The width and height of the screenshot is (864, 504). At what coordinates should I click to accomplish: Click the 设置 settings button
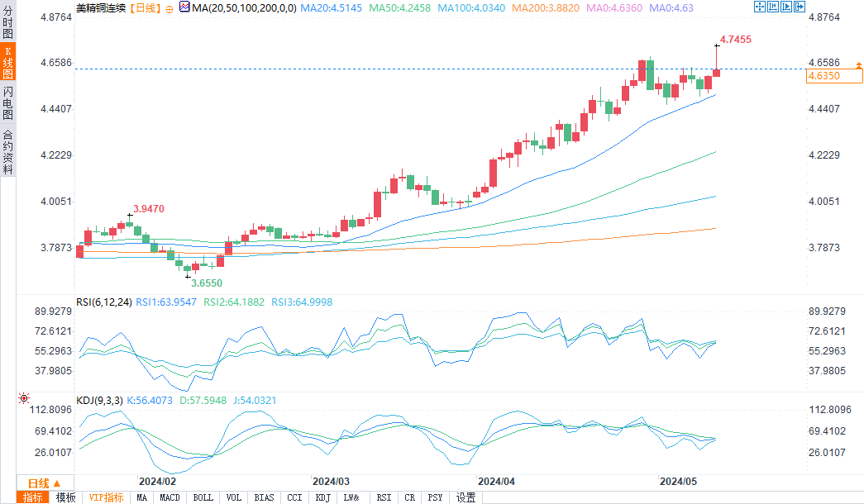(466, 497)
